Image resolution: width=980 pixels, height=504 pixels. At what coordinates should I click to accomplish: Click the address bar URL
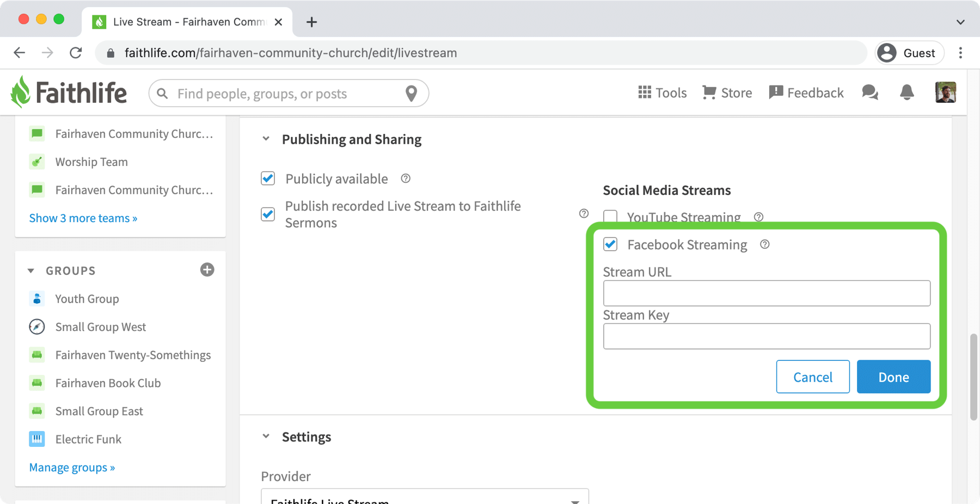pyautogui.click(x=291, y=53)
